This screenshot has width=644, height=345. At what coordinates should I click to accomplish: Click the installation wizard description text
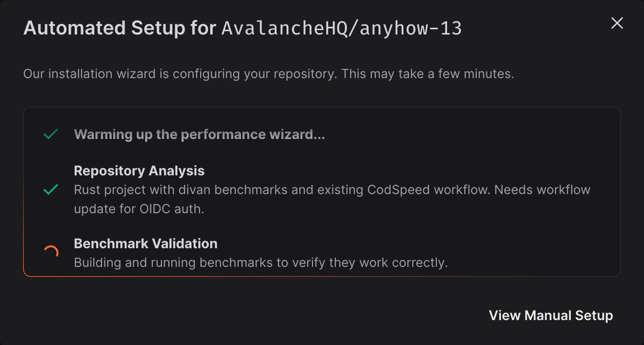coord(268,74)
